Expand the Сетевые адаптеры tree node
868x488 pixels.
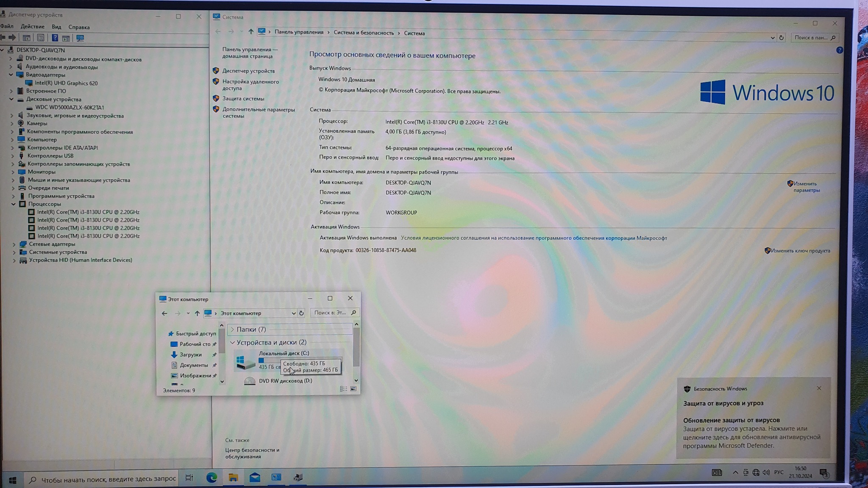14,244
